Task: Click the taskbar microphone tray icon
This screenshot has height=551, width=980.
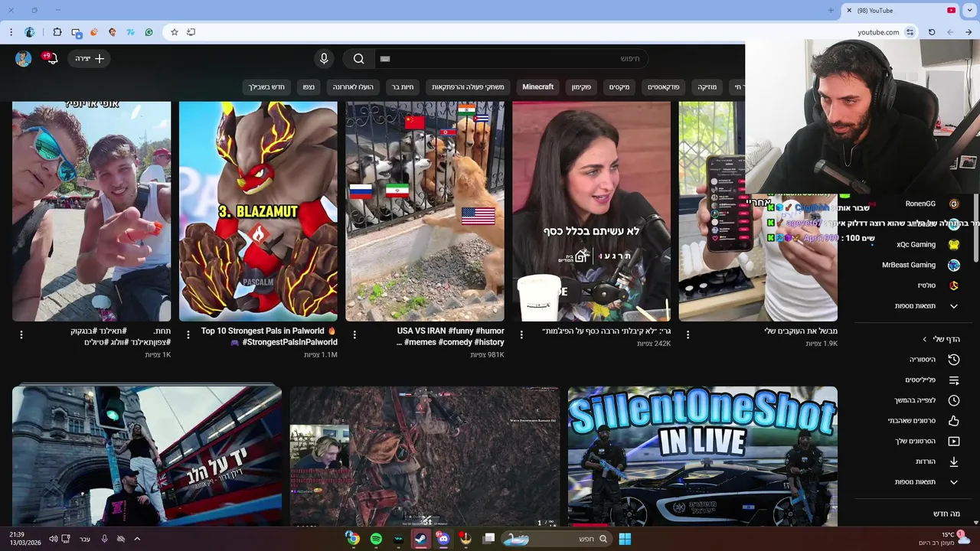Action: click(104, 539)
